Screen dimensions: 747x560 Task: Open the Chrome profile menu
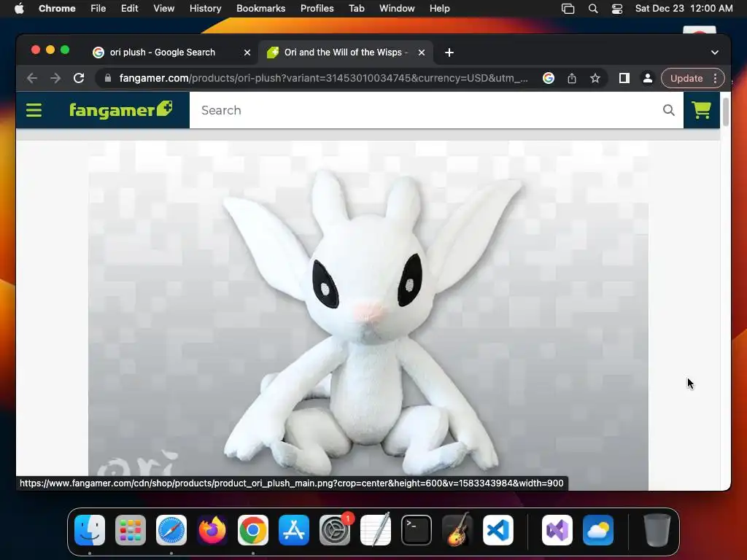[648, 78]
